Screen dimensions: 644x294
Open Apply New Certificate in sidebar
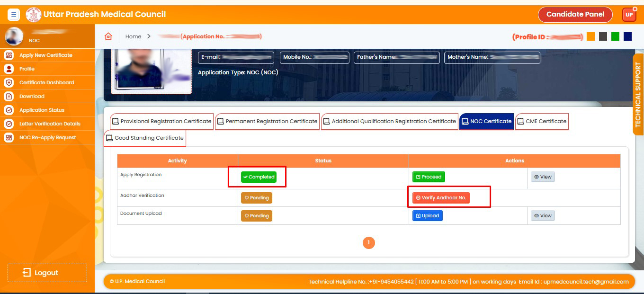(x=45, y=55)
